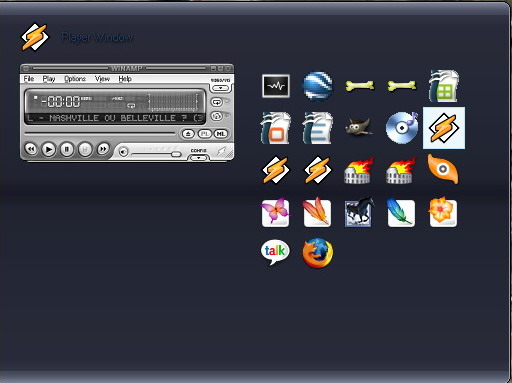512x383 pixels.
Task: Select the bone icon next to Google Earth
Action: [359, 86]
